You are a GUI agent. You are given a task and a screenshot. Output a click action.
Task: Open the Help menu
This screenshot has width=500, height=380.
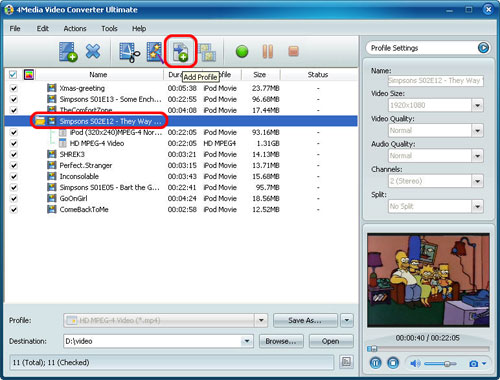(x=139, y=29)
